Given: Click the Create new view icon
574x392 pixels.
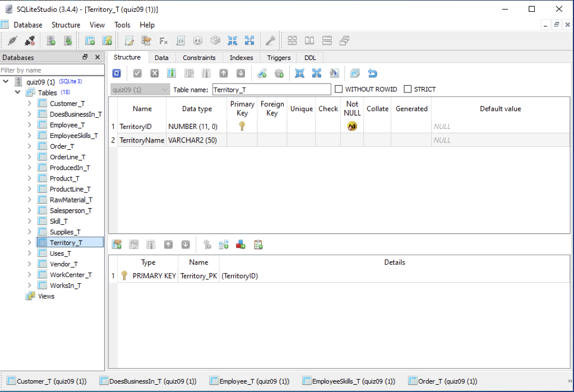Looking at the screenshot, I should pyautogui.click(x=107, y=41).
